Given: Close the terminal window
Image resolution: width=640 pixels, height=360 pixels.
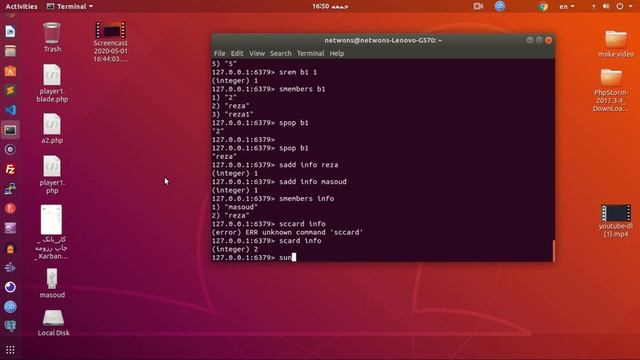Looking at the screenshot, I should [549, 40].
